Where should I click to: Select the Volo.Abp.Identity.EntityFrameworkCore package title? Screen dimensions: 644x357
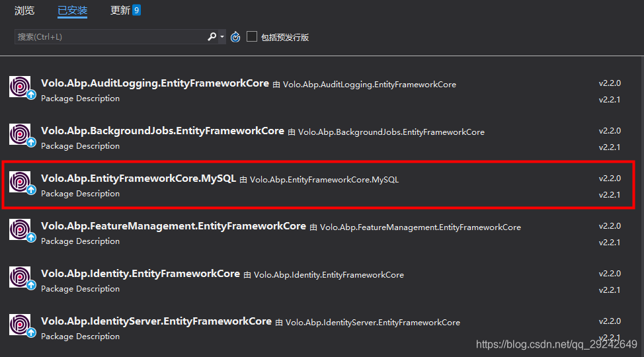(140, 274)
